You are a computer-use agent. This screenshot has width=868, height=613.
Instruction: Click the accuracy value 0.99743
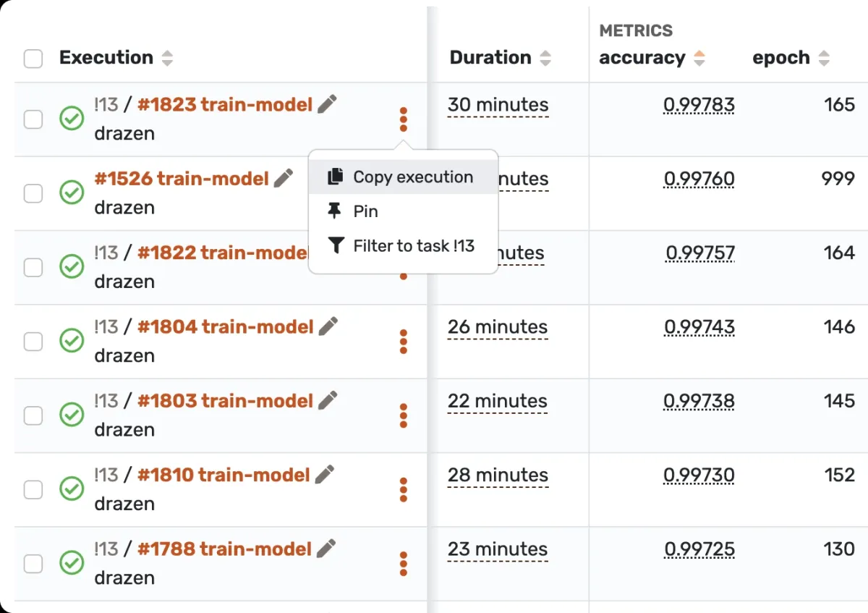699,327
